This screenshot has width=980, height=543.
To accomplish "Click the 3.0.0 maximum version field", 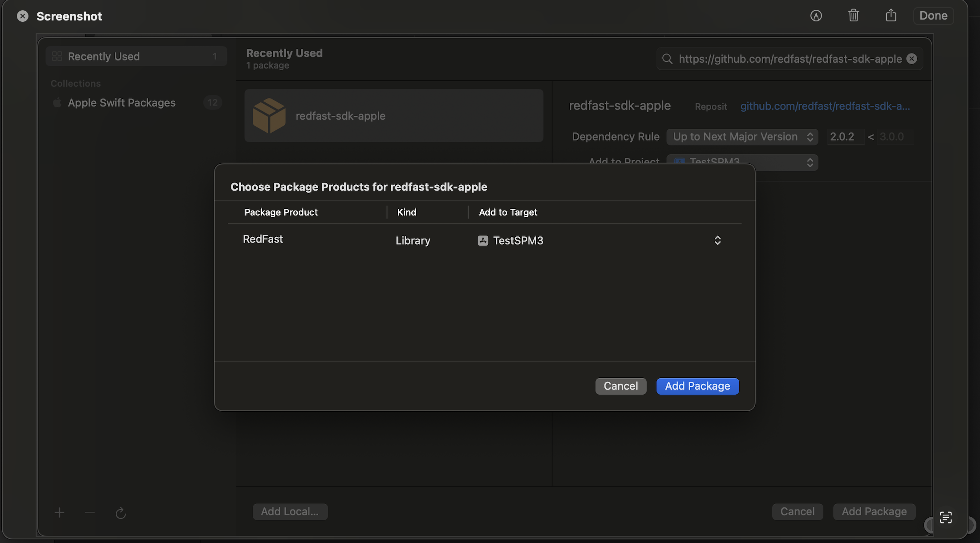I will coord(895,137).
